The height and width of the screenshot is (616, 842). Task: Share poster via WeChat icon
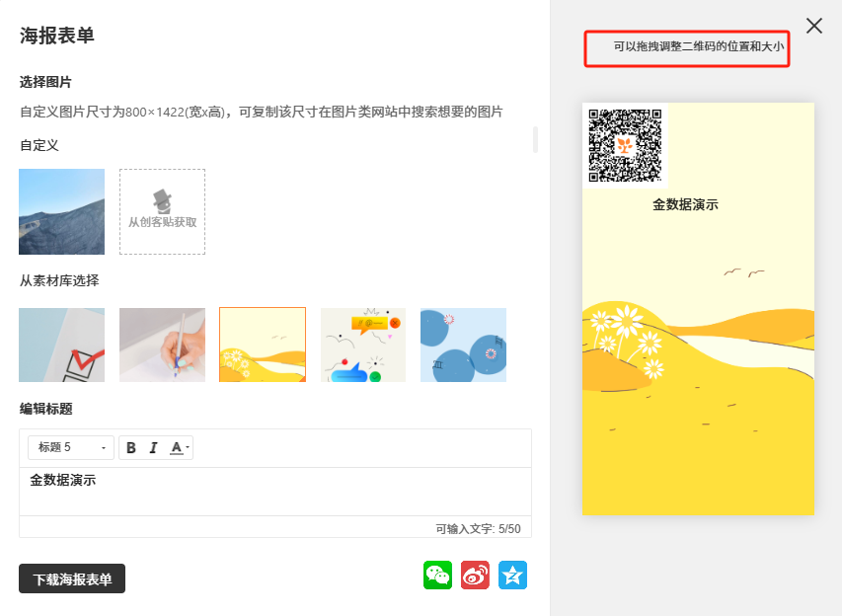[x=437, y=576]
